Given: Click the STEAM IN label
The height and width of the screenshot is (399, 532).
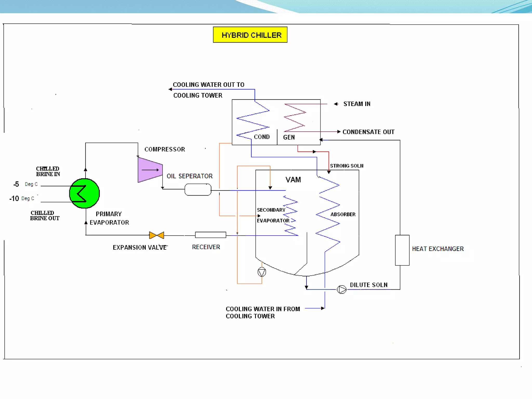Looking at the screenshot, I should (357, 104).
